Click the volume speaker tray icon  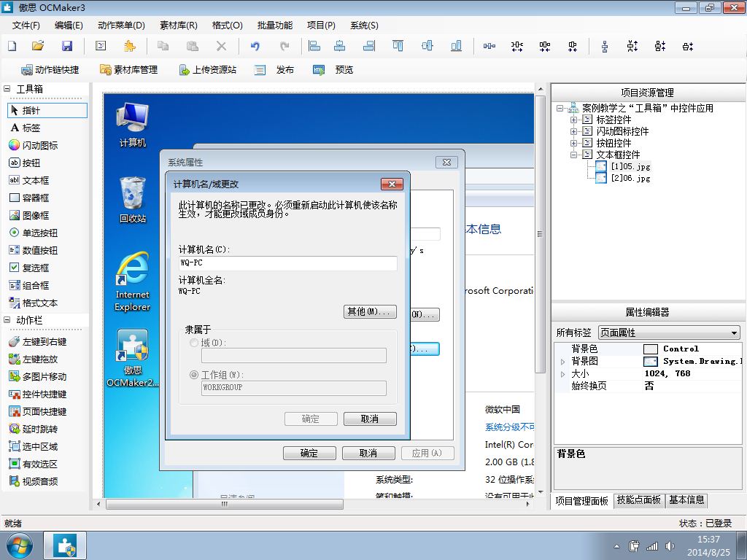[x=670, y=546]
